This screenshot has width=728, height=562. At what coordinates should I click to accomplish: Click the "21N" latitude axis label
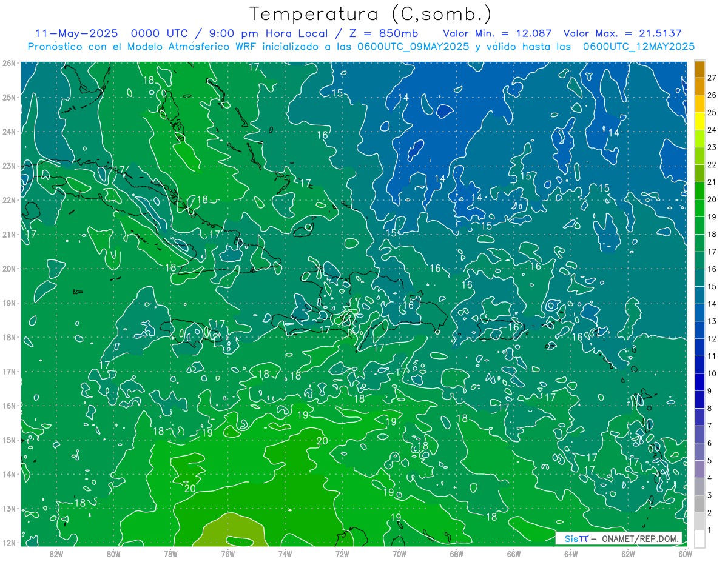pyautogui.click(x=8, y=234)
